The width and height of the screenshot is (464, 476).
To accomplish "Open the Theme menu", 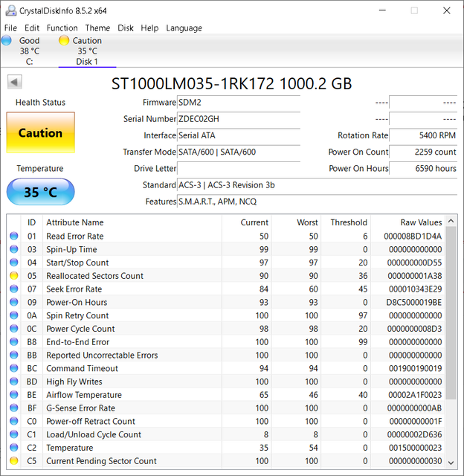I will click(97, 28).
